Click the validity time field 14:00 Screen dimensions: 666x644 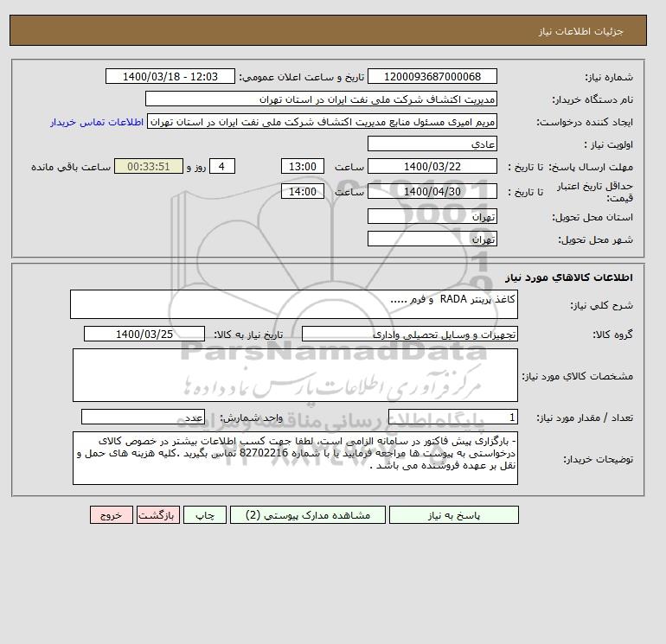click(x=303, y=191)
